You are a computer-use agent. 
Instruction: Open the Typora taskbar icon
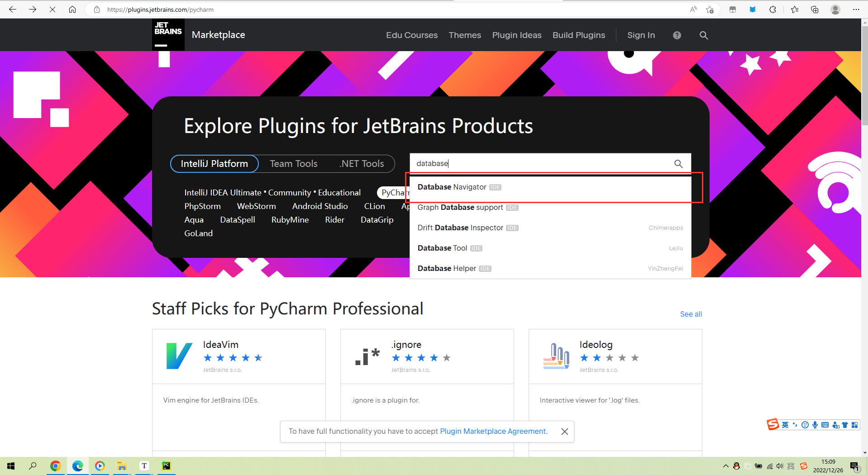click(144, 466)
